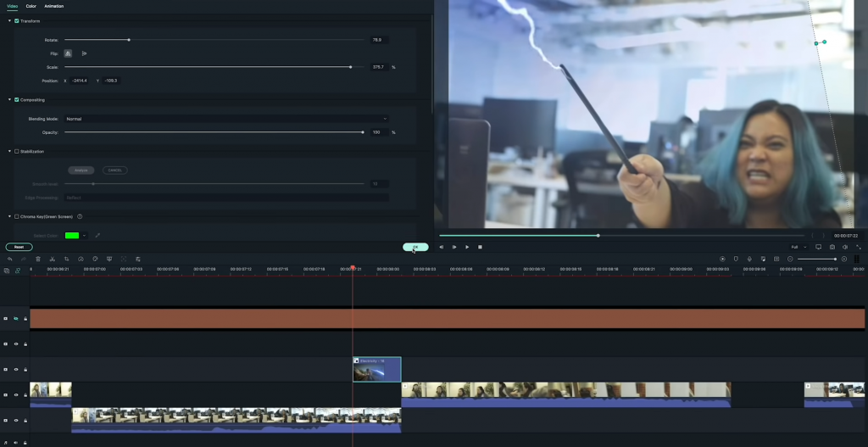Enable the Stabilization checkbox

pyautogui.click(x=17, y=151)
